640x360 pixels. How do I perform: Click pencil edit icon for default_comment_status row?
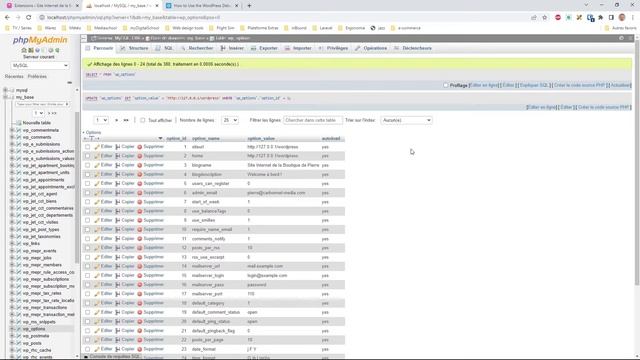coord(97,312)
